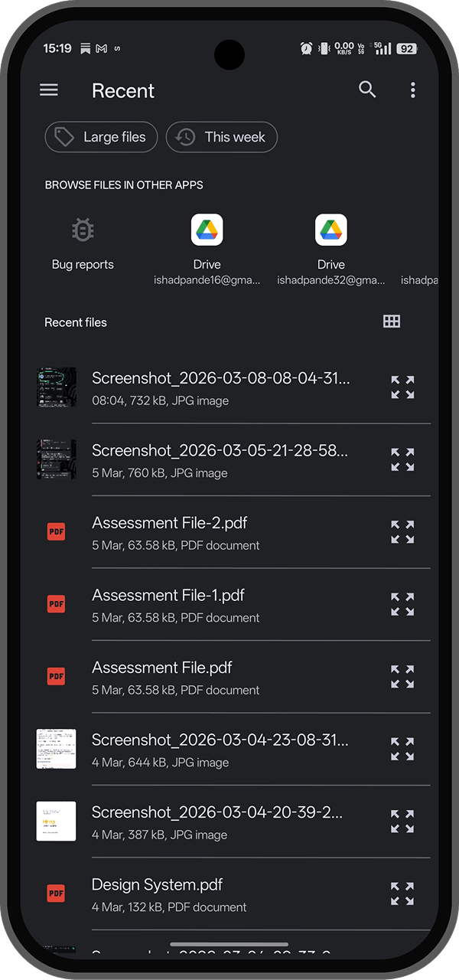Preview Screenshot_2026-03-08 image in fullscreen
The width and height of the screenshot is (459, 980).
click(402, 387)
